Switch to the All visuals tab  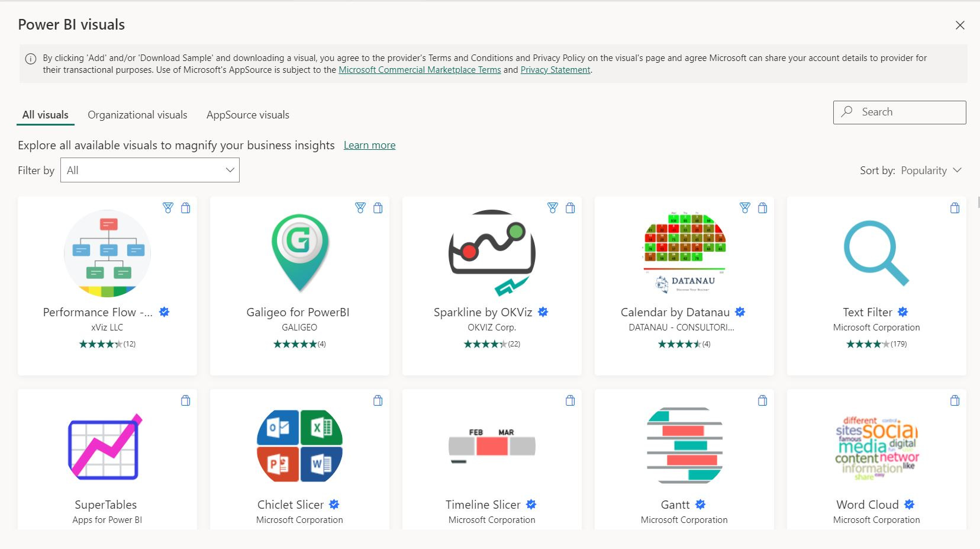(x=46, y=115)
